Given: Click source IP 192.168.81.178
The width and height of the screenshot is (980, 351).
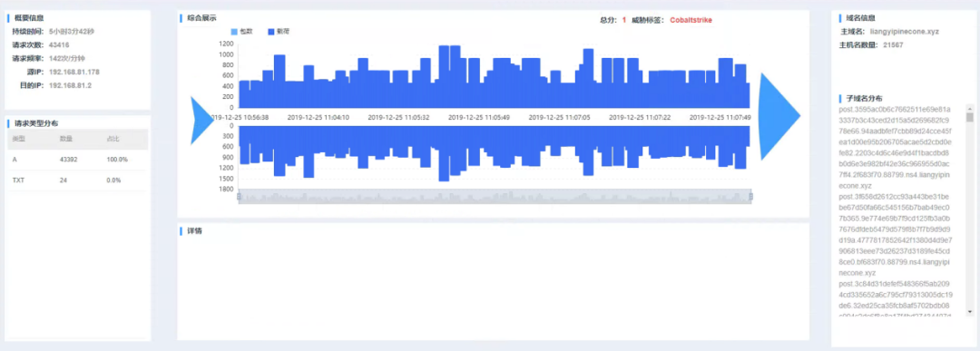Looking at the screenshot, I should (x=73, y=73).
